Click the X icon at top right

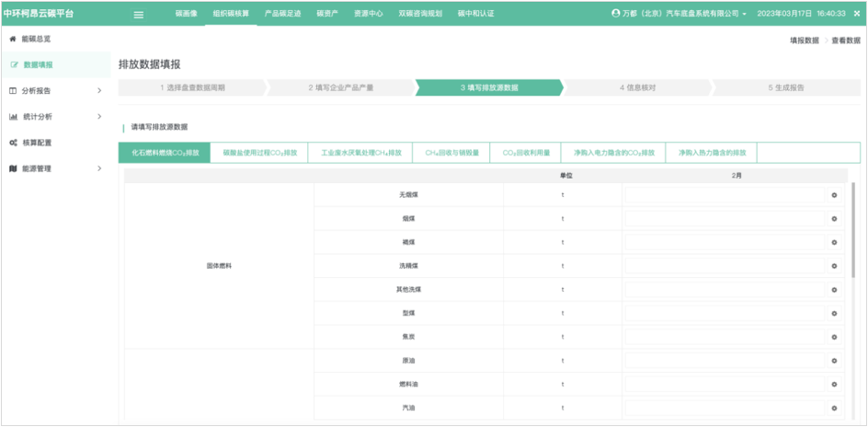(857, 14)
